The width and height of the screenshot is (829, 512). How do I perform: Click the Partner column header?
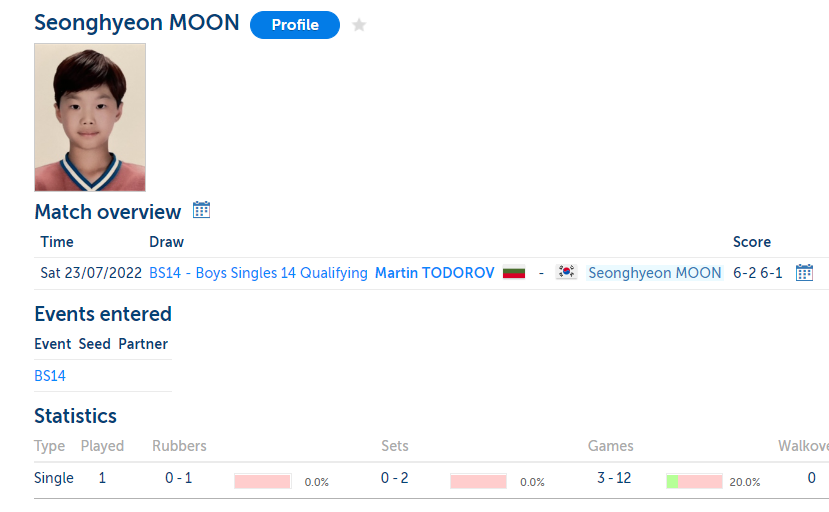pyautogui.click(x=143, y=344)
